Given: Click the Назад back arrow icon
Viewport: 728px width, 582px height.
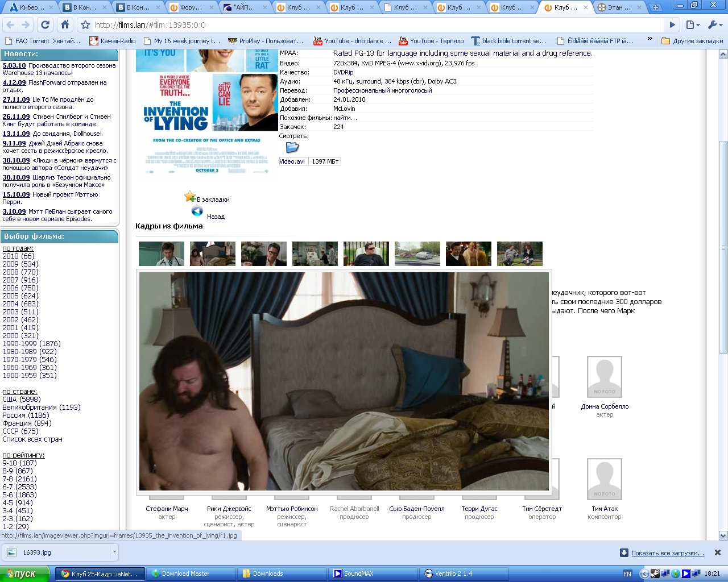Looking at the screenshot, I should coord(197,211).
